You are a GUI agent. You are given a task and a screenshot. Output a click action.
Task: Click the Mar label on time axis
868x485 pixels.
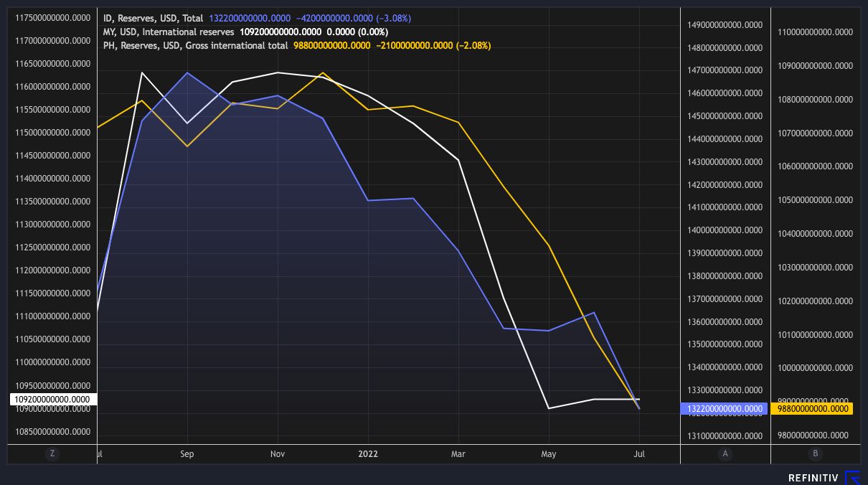(x=458, y=453)
